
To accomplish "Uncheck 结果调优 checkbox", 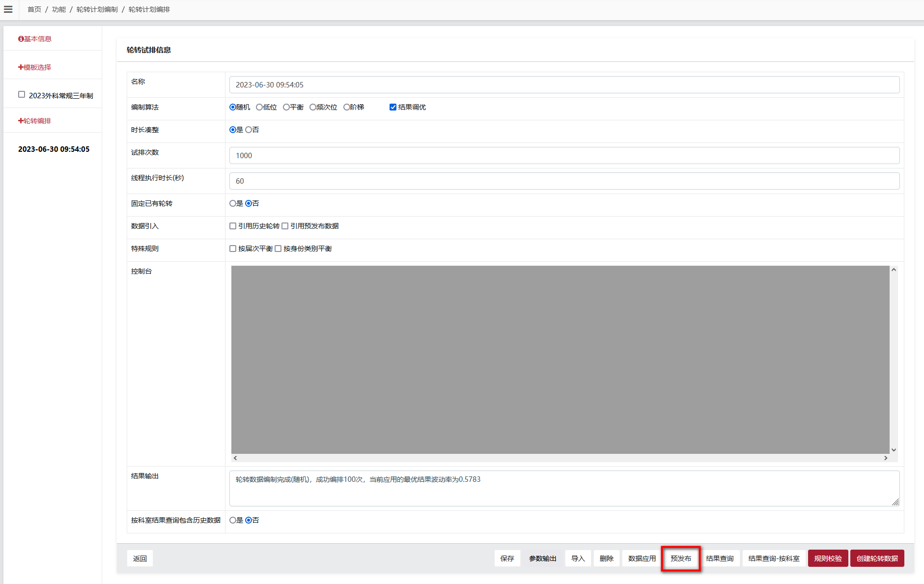I will (393, 107).
